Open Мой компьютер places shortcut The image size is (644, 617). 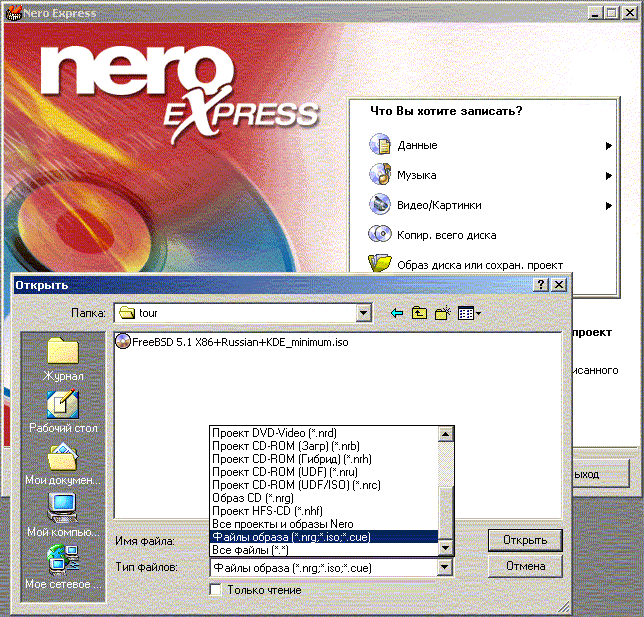[x=63, y=515]
